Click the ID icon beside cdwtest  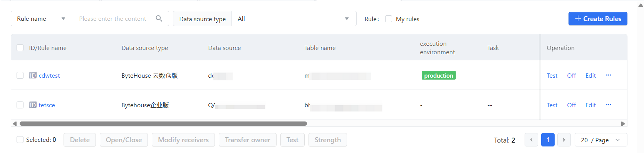[33, 75]
